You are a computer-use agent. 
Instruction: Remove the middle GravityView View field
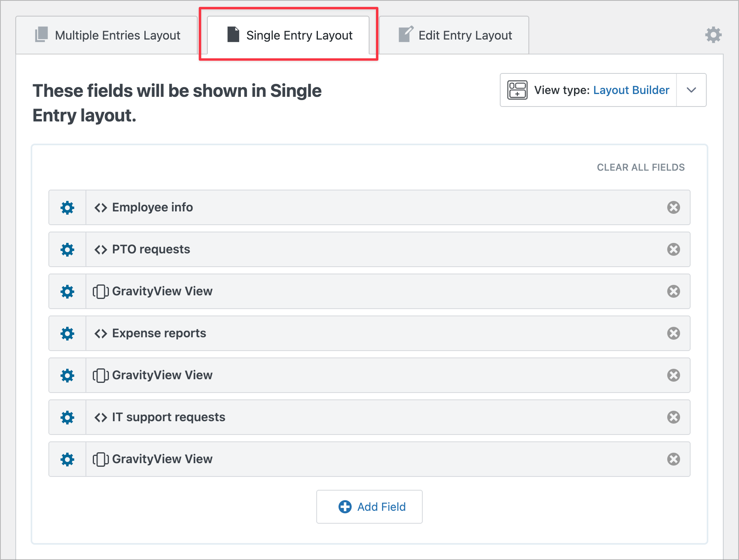pos(673,375)
